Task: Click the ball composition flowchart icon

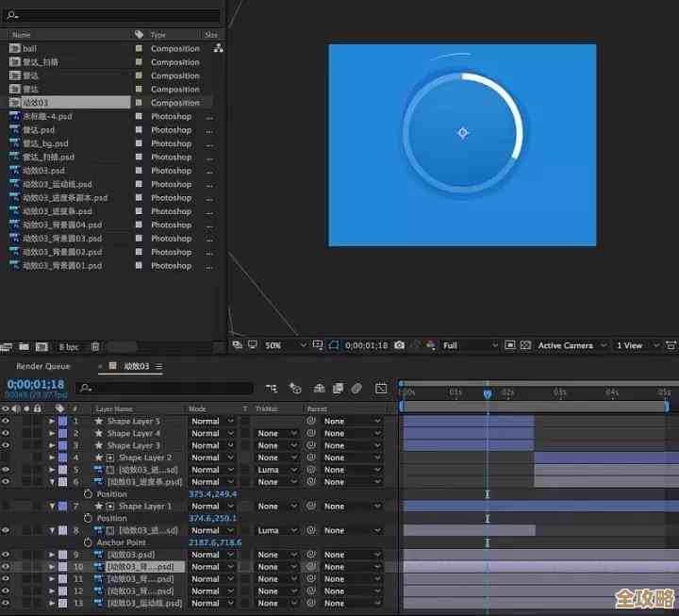Action: (x=219, y=48)
